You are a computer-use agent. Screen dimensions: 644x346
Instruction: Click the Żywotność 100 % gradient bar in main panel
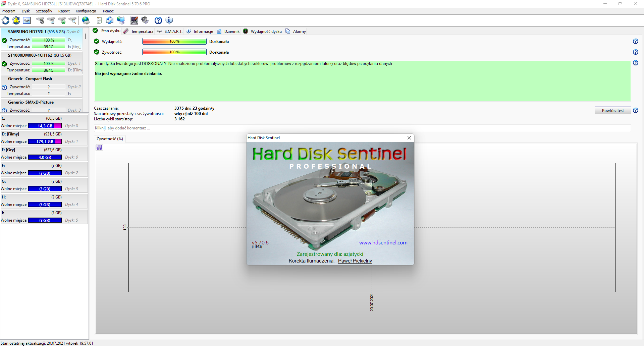(x=174, y=52)
